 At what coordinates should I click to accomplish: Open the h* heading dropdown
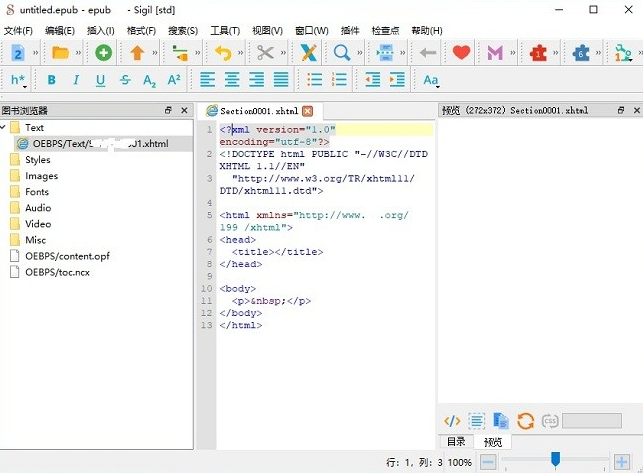(x=18, y=80)
